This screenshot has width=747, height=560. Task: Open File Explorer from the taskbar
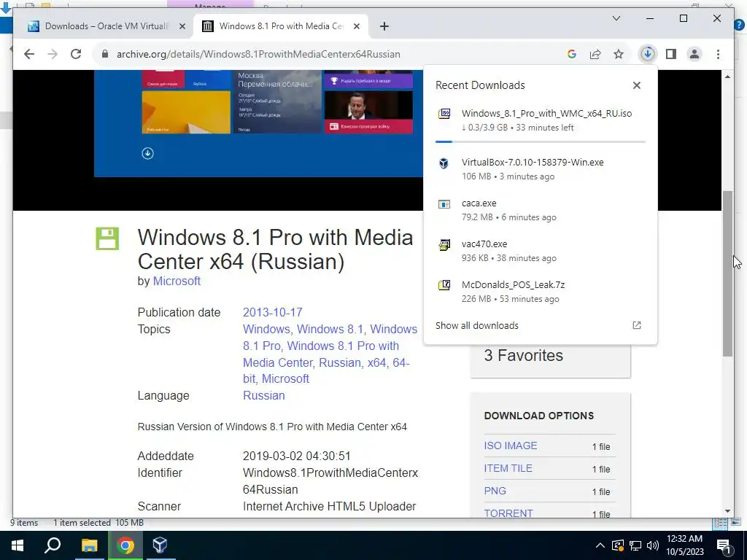click(89, 545)
